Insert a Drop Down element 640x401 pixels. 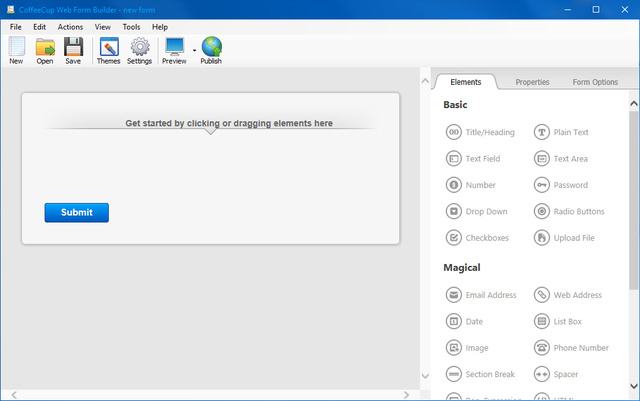pos(478,211)
